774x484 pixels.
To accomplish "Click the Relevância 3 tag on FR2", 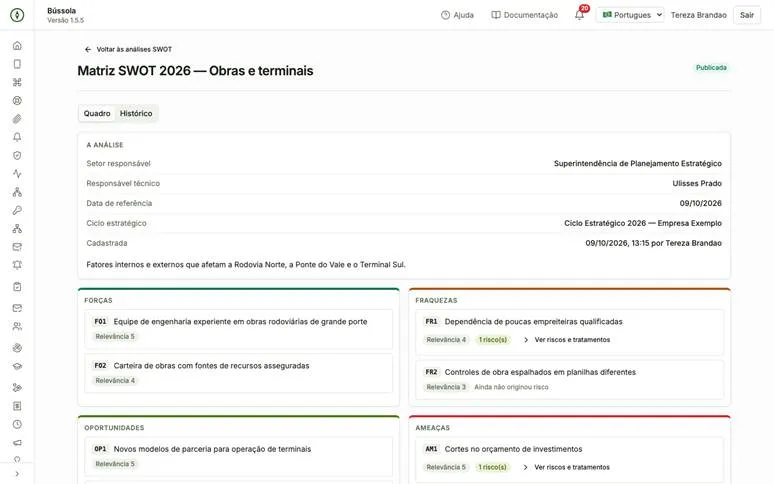I will (446, 387).
